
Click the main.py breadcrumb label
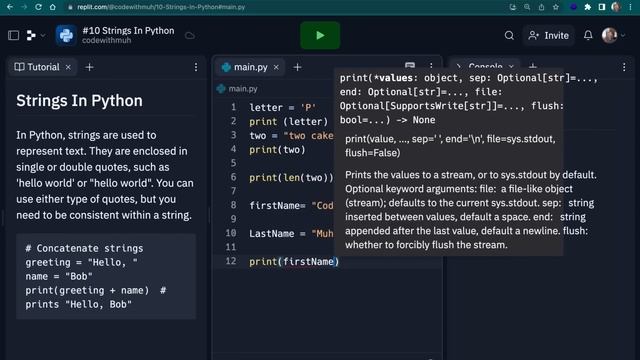[x=243, y=89]
